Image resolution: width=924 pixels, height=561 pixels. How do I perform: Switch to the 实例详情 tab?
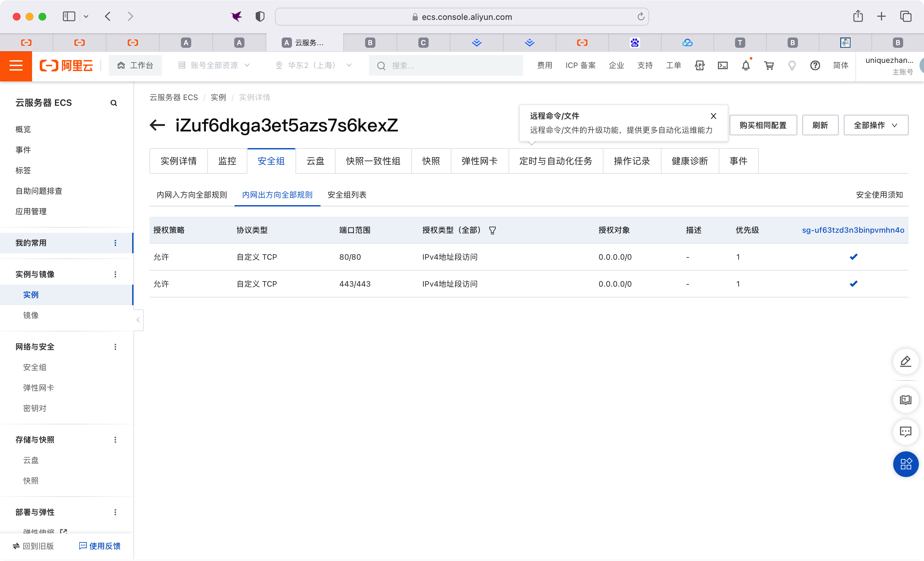click(178, 161)
